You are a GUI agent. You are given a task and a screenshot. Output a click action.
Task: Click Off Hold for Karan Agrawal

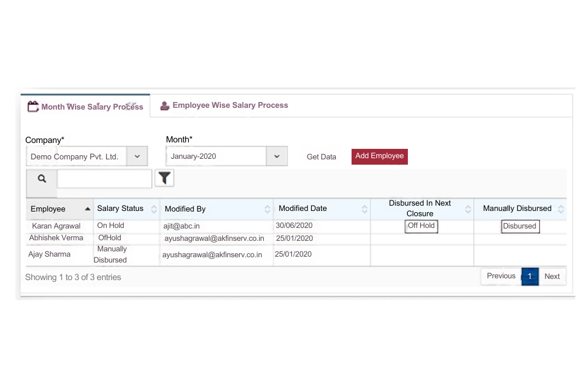pos(421,226)
